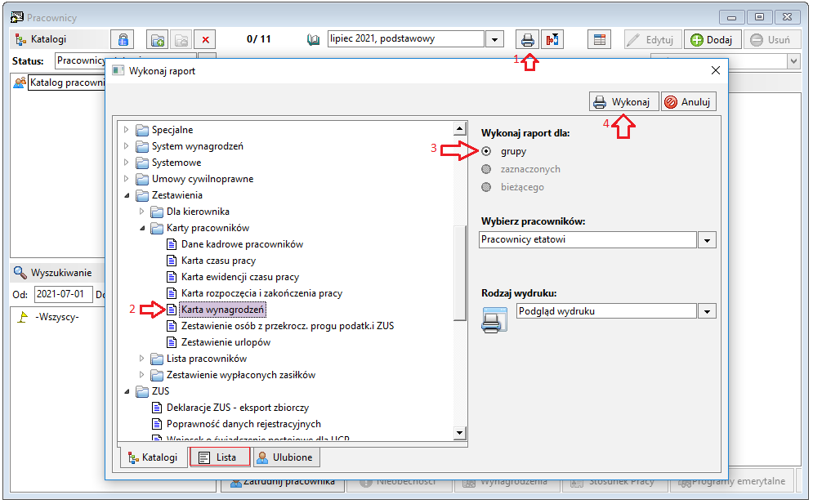Click the lock icon in toolbar
This screenshot has width=813, height=504.
[x=123, y=39]
